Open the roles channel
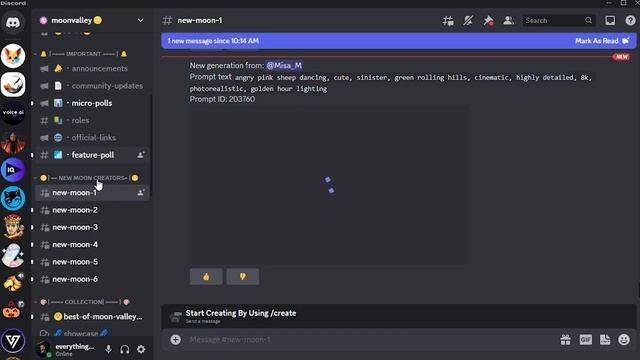 tap(92, 120)
